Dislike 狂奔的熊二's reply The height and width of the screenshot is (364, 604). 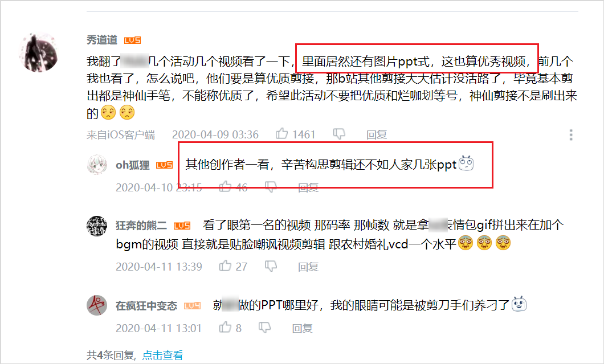tap(271, 266)
